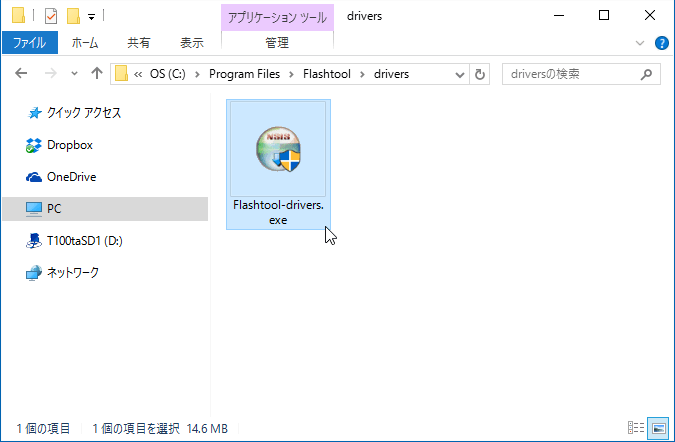The image size is (675, 442).
Task: Open the quick access toolbar customize dropdown
Action: (x=91, y=17)
